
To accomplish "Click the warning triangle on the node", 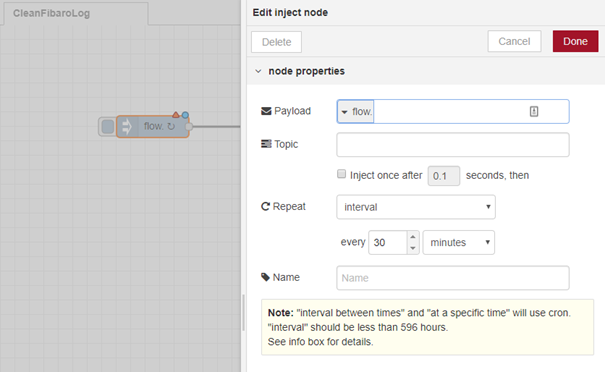I will pos(176,115).
